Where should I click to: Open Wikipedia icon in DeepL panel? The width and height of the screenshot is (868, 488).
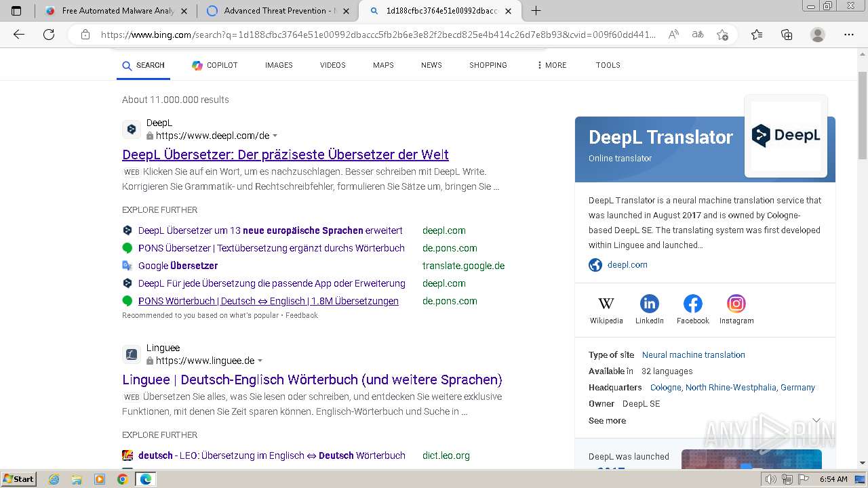(x=606, y=304)
